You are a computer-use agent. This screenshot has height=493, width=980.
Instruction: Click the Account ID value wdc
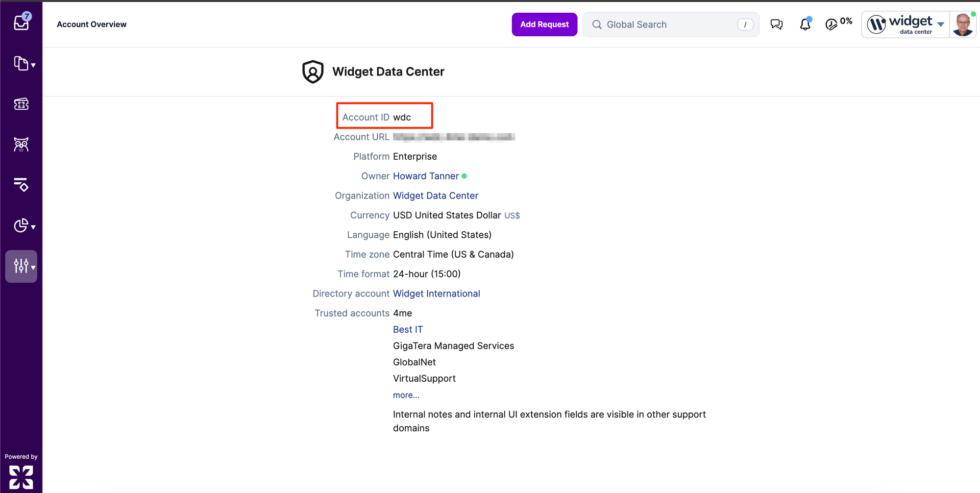(402, 117)
